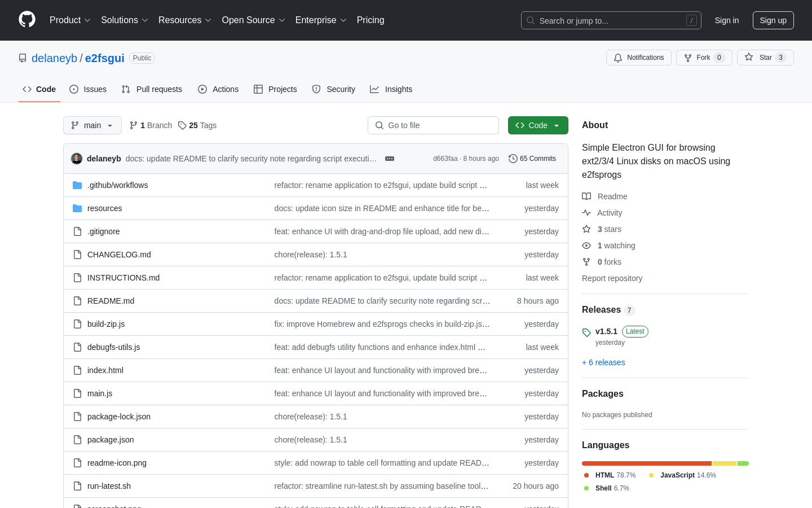This screenshot has height=508, width=812.
Task: Click the JavaScript portion of the languages bar
Action: (x=725, y=463)
